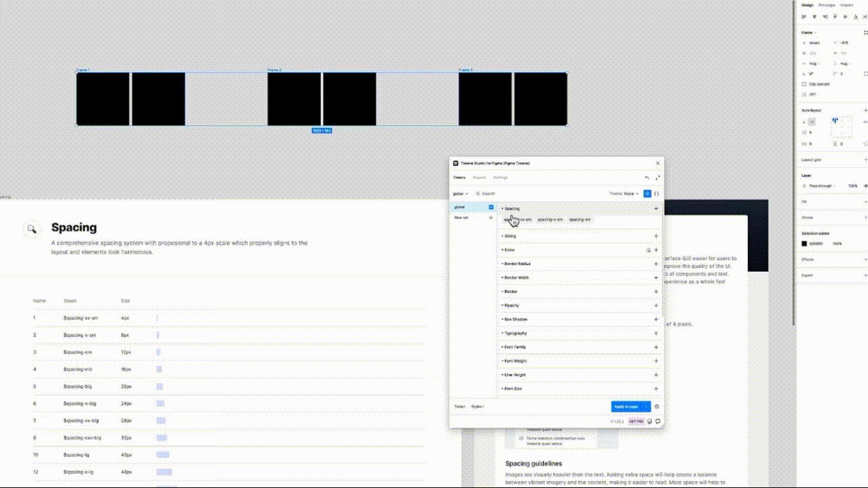
Task: Click the list icon beside the Color group
Action: point(648,250)
